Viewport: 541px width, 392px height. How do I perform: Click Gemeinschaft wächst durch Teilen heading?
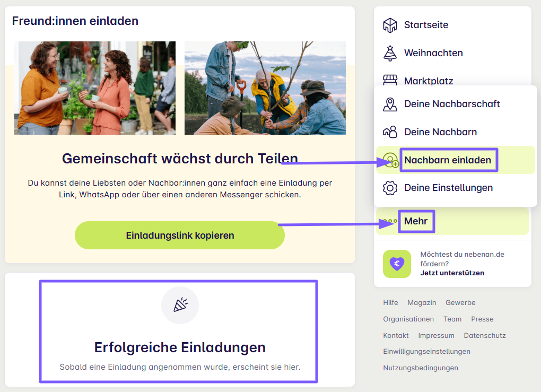pos(180,159)
